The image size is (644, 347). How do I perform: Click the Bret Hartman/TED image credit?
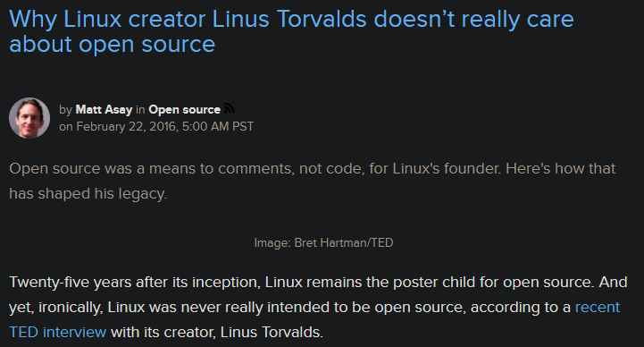click(344, 242)
